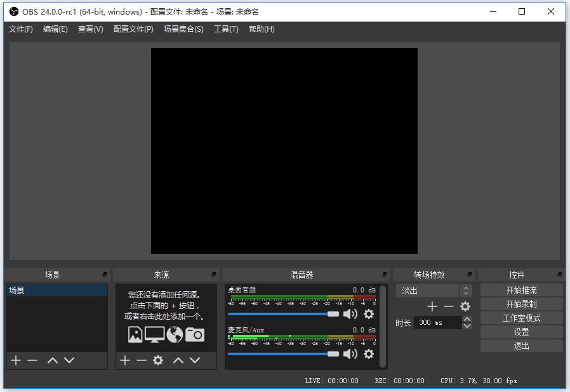The image size is (570, 392).
Task: Mute 麦克风/Aux with its speaker icon
Action: point(350,354)
